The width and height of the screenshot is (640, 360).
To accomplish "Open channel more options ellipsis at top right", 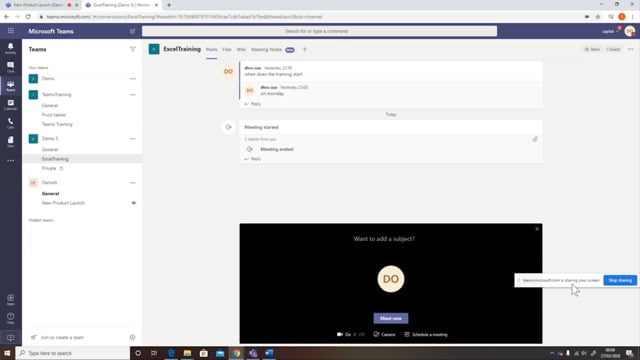I will click(x=631, y=49).
